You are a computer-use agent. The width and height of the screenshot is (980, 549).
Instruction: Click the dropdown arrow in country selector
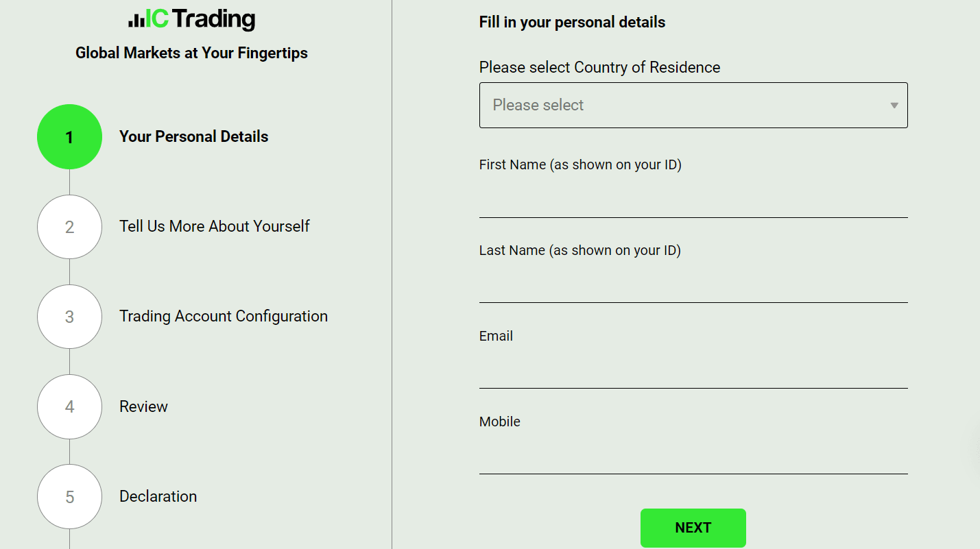pos(894,106)
